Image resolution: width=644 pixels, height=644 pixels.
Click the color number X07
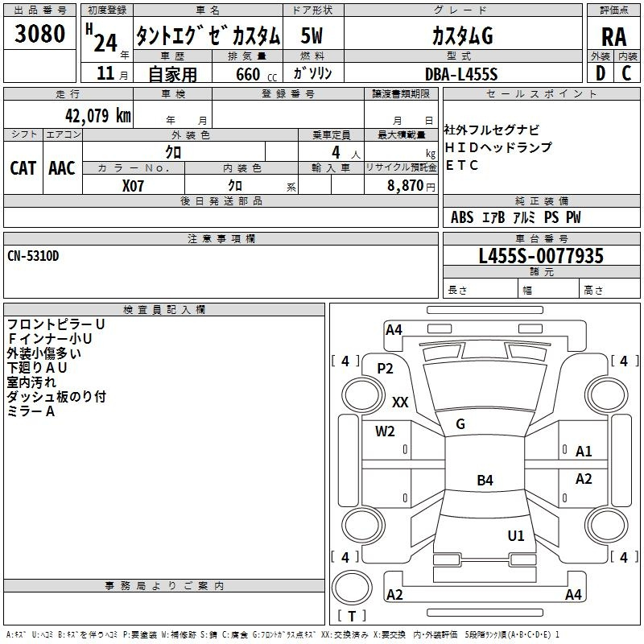click(x=133, y=186)
